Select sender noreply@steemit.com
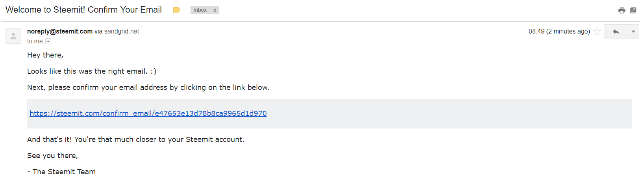This screenshot has width=644, height=188. (60, 31)
